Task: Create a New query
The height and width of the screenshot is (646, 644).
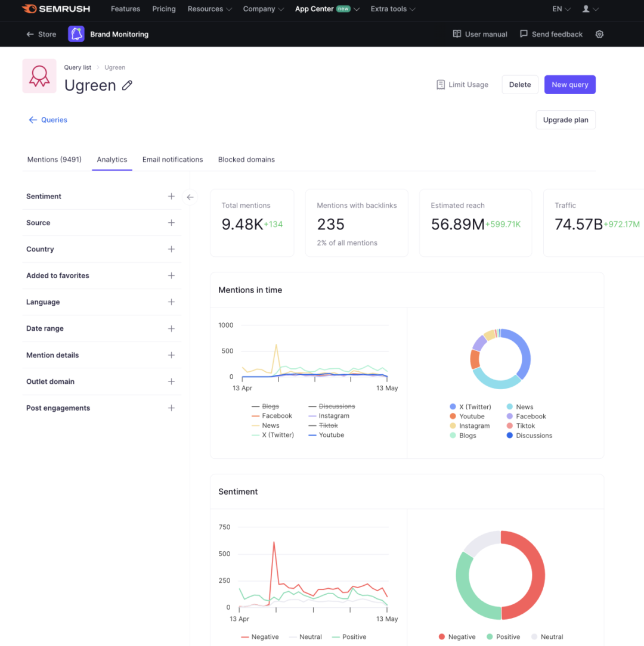Action: [570, 85]
